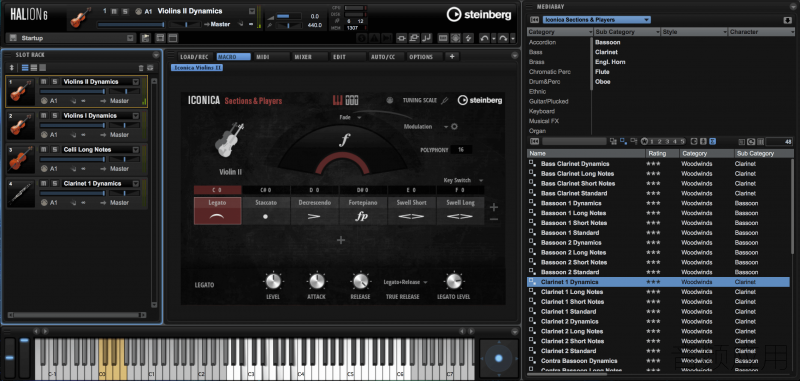
Task: Click plus icon below articulation row
Action: point(341,240)
